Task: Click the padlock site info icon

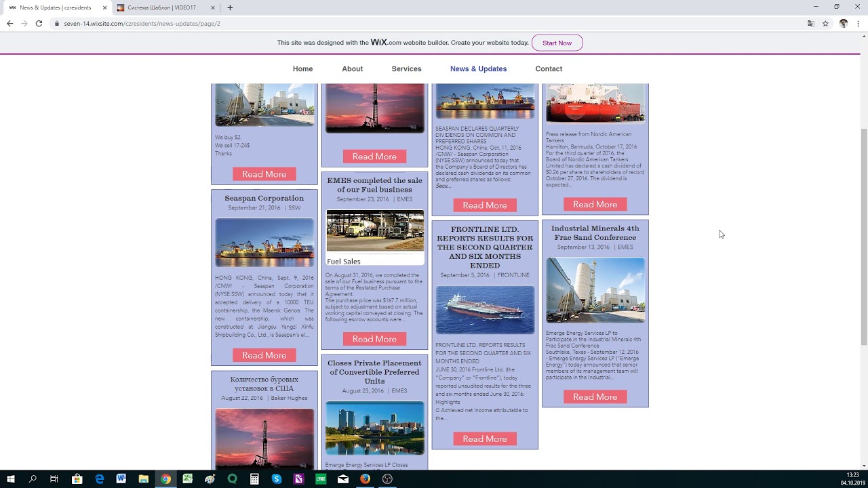Action: click(57, 23)
